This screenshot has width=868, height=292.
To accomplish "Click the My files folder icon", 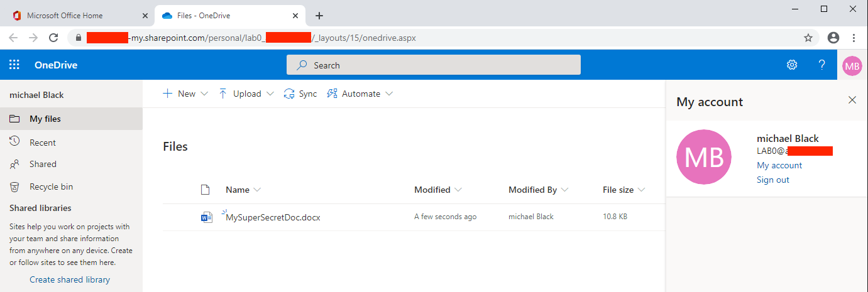I will pos(14,119).
